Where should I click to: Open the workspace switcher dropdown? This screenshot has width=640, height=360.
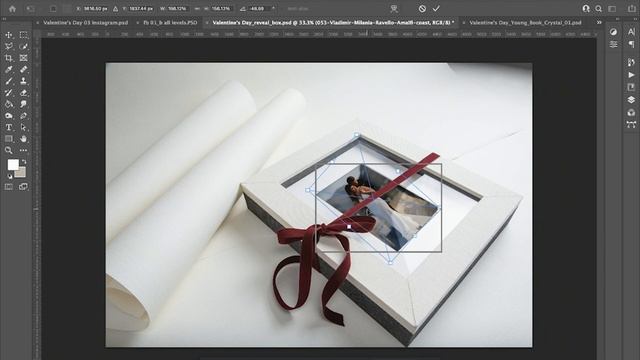click(x=612, y=9)
